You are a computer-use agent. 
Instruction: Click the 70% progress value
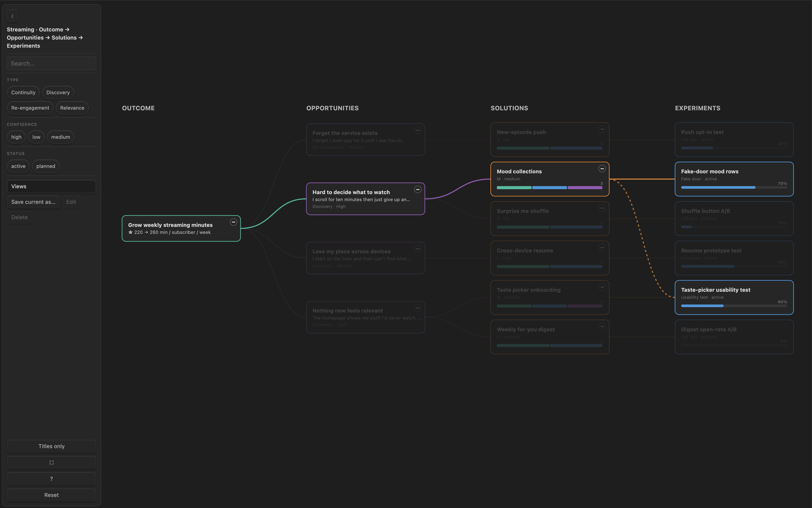[782, 183]
